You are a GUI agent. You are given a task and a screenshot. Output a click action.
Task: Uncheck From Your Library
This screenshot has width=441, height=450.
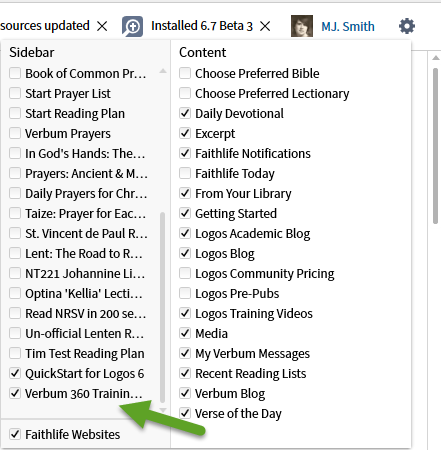coord(185,193)
